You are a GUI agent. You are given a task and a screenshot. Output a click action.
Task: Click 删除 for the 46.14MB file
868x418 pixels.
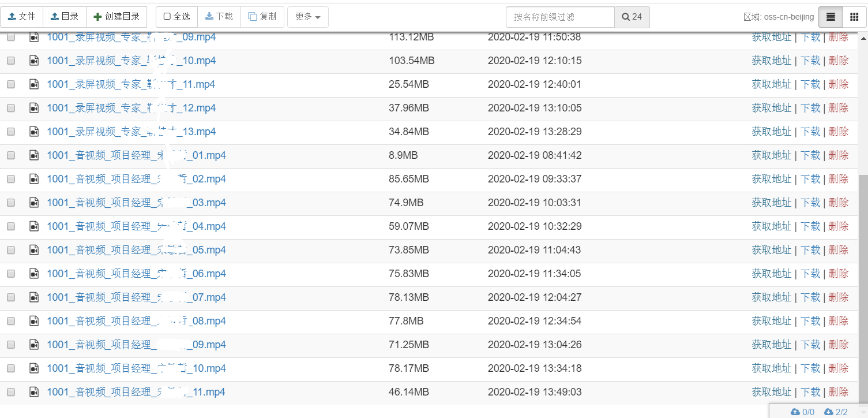coord(838,392)
